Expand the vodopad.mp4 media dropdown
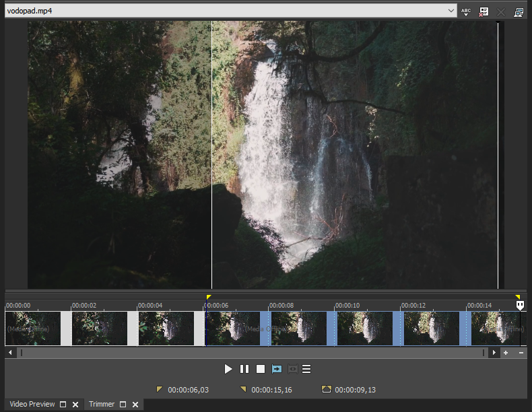 coord(451,11)
